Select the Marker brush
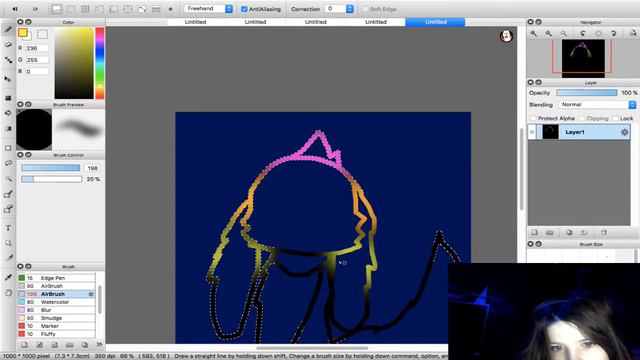This screenshot has width=640, height=360. tap(56, 326)
